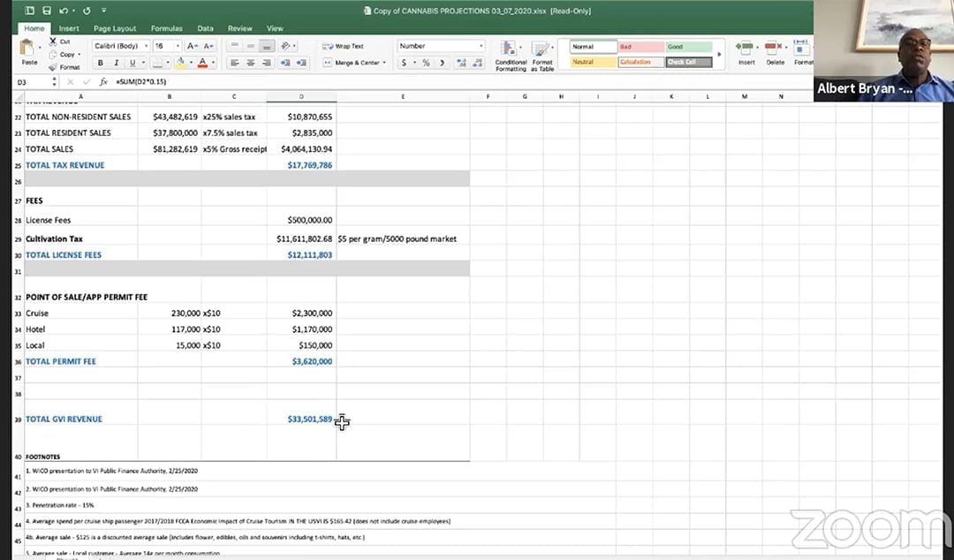Click the Format painter brush icon
The height and width of the screenshot is (560, 954).
coord(54,67)
